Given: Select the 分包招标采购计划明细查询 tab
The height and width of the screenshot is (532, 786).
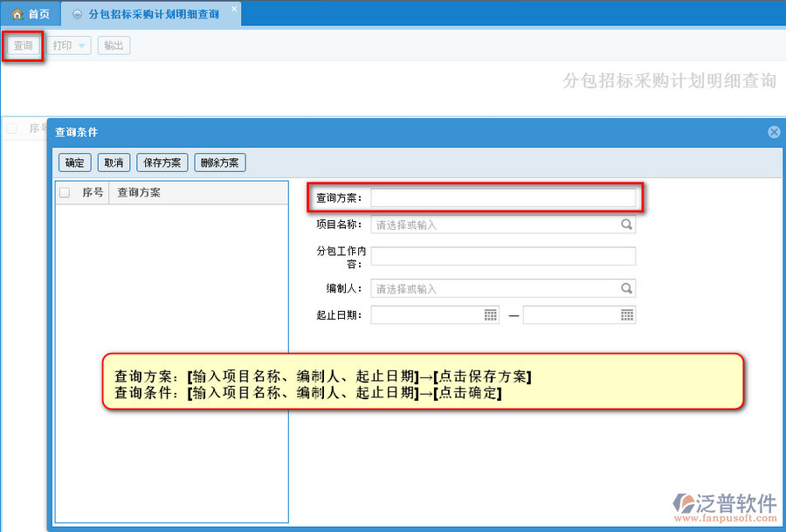Looking at the screenshot, I should pos(154,15).
